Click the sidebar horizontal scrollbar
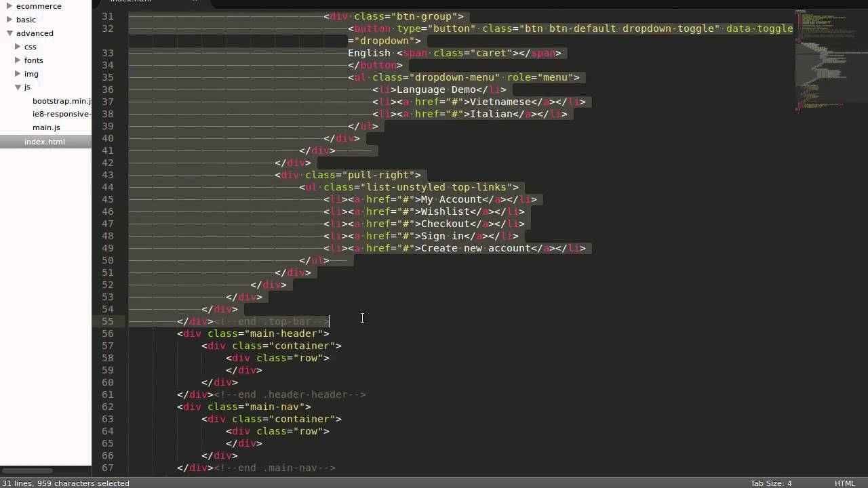Screen dimensions: 868x488 coord(27,471)
